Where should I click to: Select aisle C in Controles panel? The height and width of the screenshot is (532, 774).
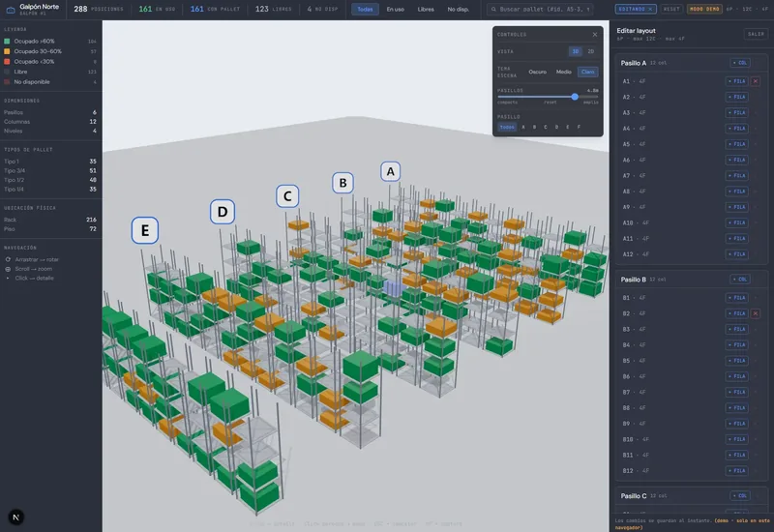(x=546, y=128)
